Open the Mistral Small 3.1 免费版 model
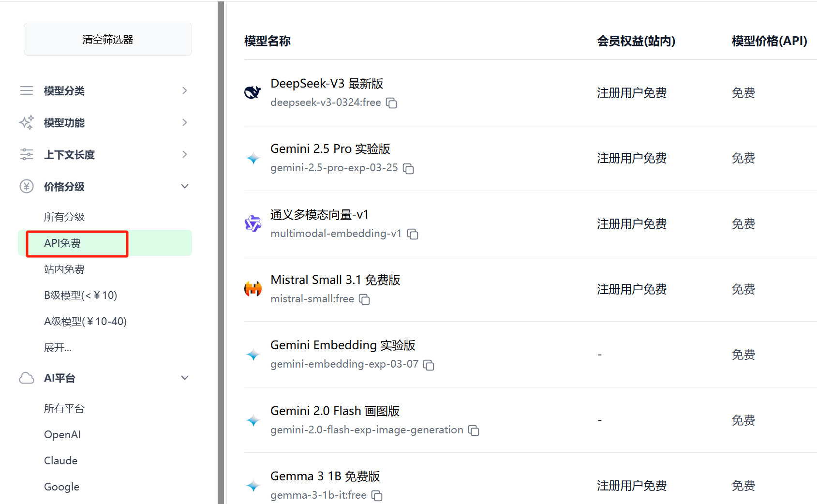This screenshot has width=817, height=504. [x=335, y=280]
